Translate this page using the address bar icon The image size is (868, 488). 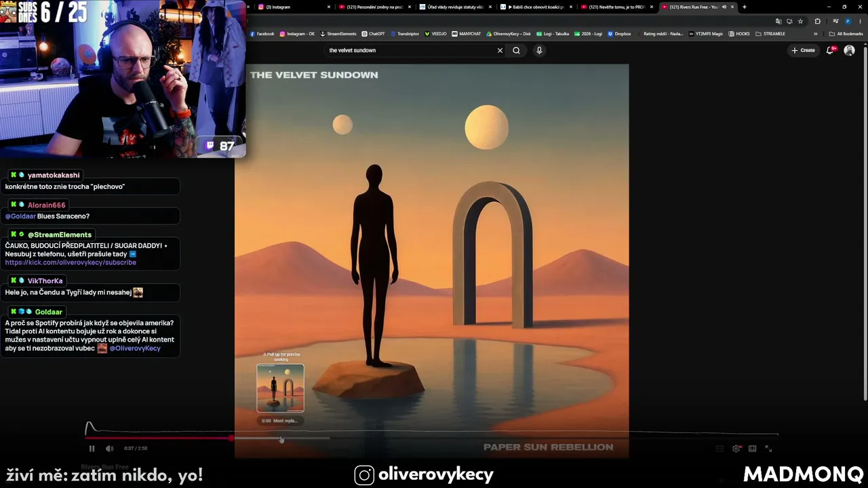(x=779, y=21)
